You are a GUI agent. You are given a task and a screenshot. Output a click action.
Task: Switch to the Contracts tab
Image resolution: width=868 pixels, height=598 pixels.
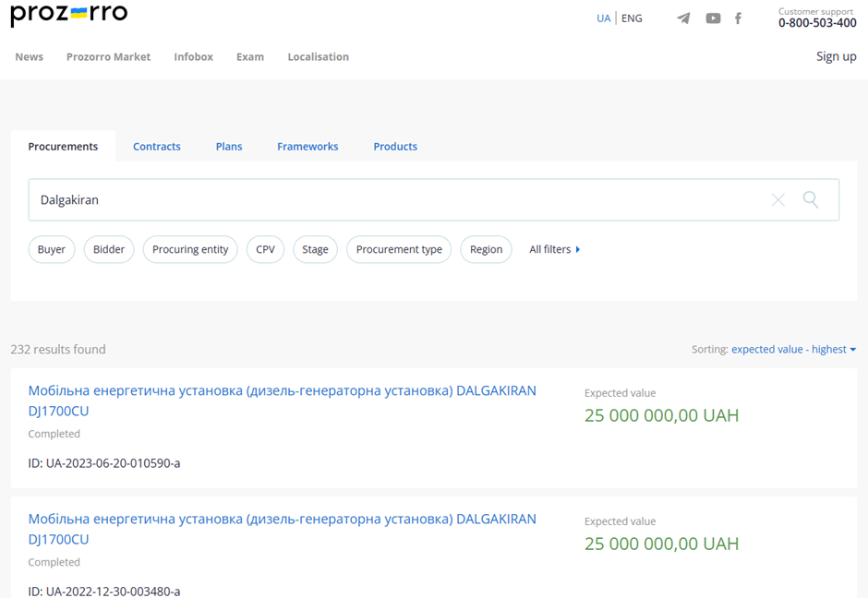pos(157,147)
